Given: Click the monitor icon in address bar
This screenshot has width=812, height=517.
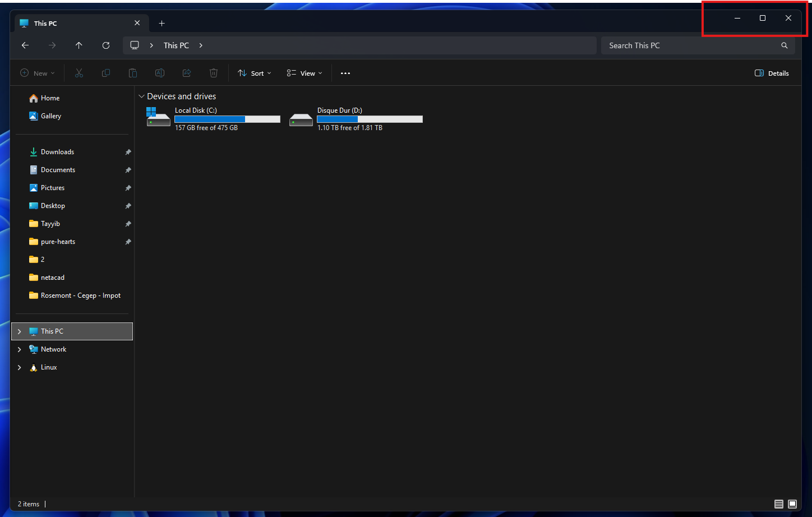Looking at the screenshot, I should pyautogui.click(x=135, y=45).
